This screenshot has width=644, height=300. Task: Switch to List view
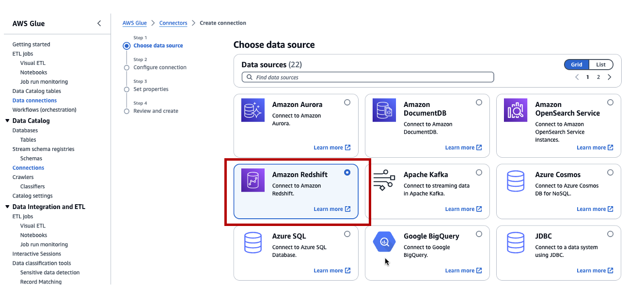(x=601, y=64)
